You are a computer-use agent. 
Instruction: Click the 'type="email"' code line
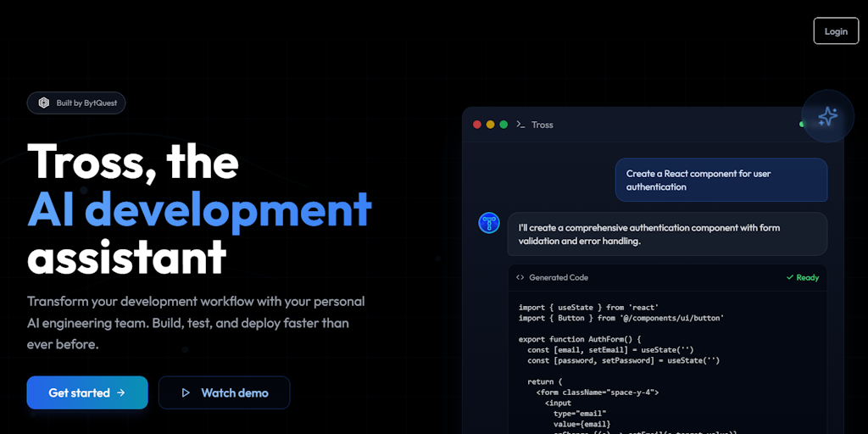580,414
